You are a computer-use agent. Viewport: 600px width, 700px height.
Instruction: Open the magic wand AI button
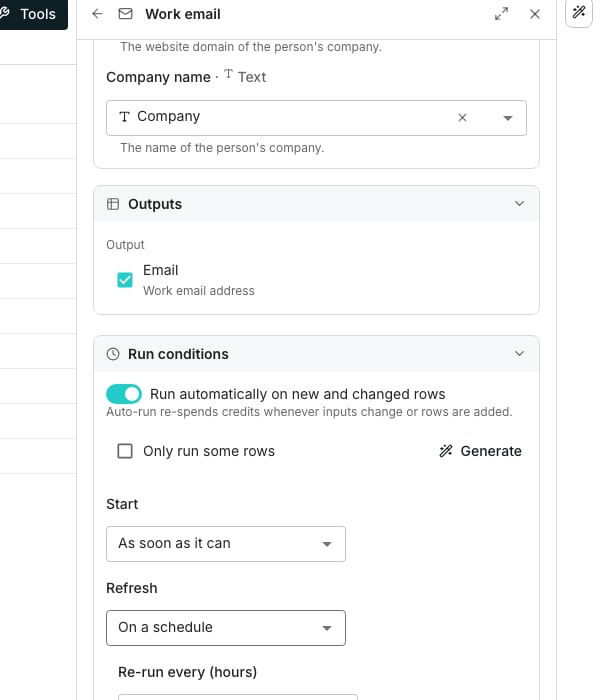click(x=579, y=12)
